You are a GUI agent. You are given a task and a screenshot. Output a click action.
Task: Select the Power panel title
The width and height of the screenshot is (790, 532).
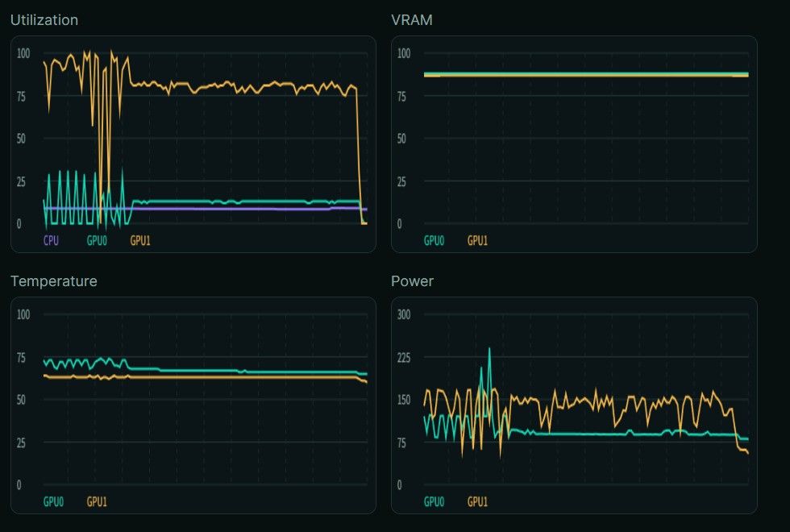coord(412,281)
